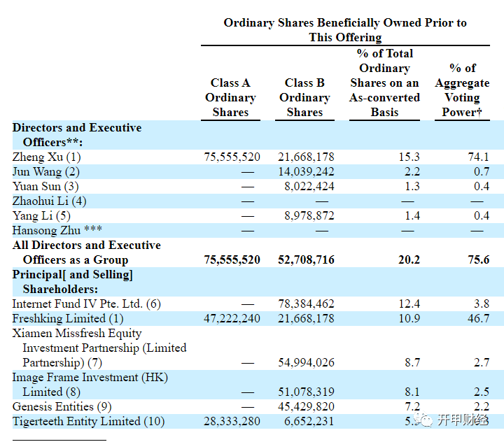Click 'All Directors and Executive Officers as a Group' label

pos(87,252)
